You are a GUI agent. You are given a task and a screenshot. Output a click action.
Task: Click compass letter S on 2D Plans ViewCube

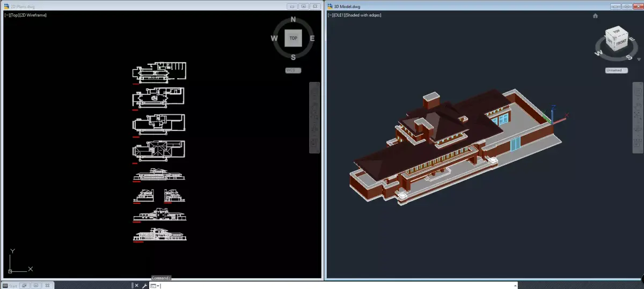click(293, 57)
